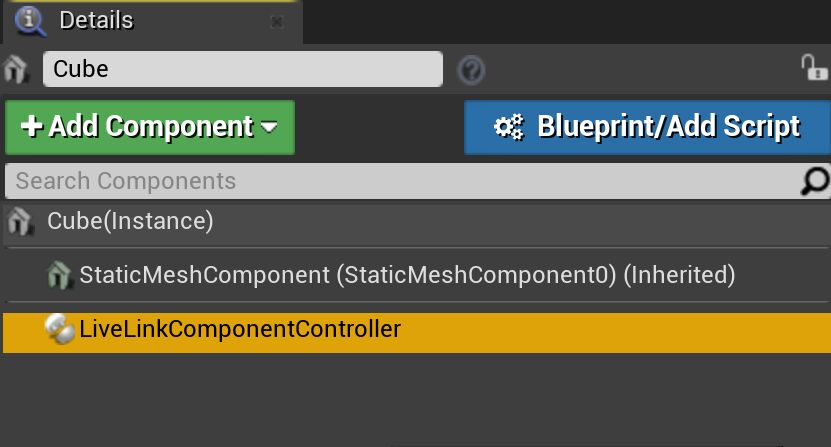Click the StaticMeshComponent house icon
The width and height of the screenshot is (831, 447).
point(59,275)
